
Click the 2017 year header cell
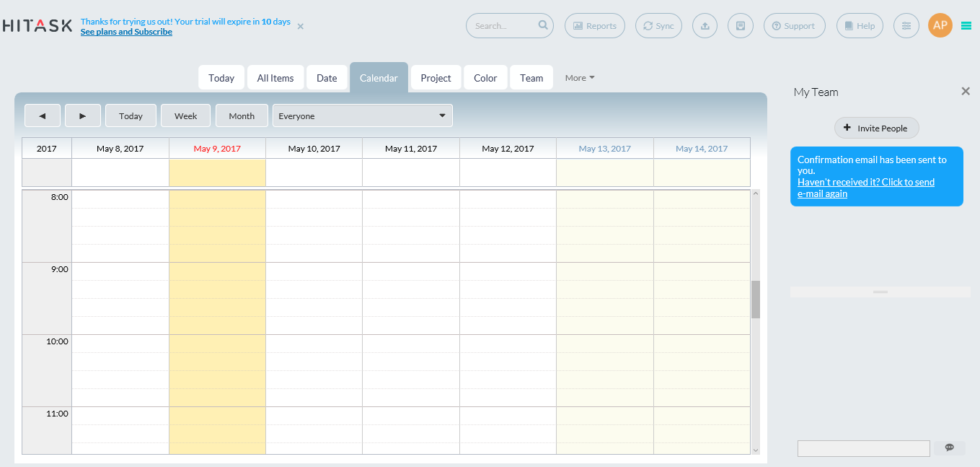click(x=47, y=149)
